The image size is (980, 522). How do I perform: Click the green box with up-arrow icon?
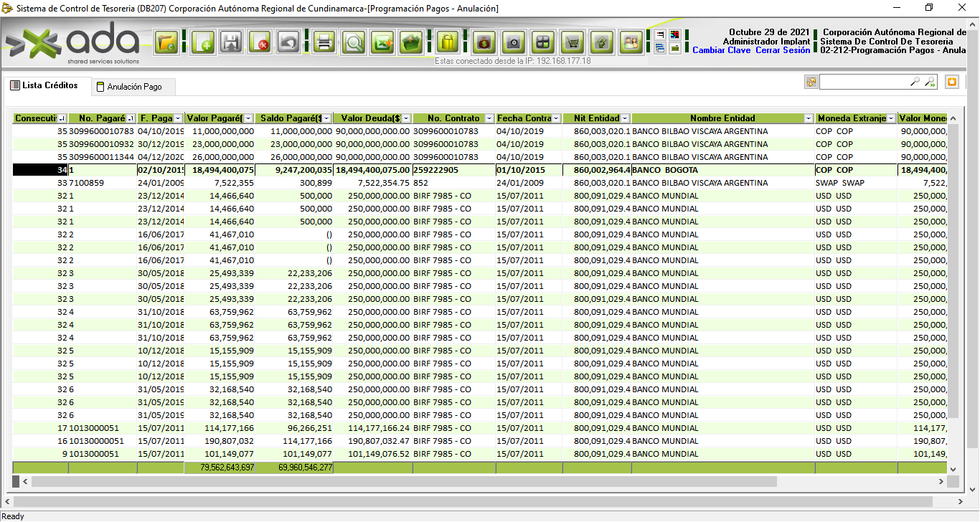[411, 42]
